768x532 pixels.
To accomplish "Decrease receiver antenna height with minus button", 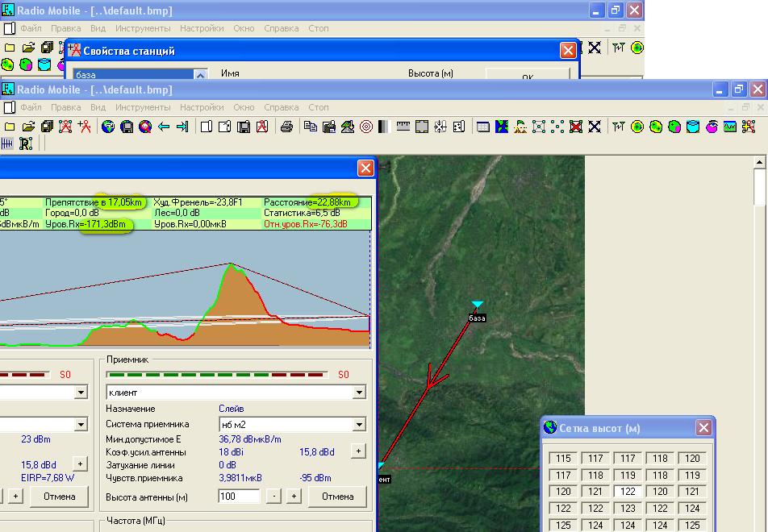I will pos(274,497).
